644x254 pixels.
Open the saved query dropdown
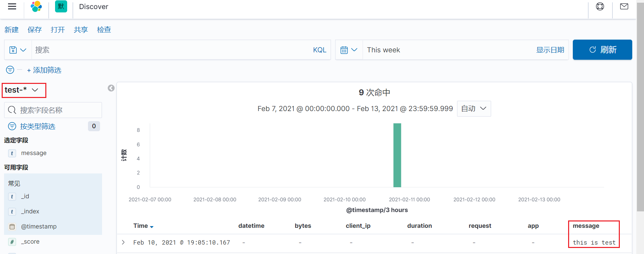coord(18,50)
